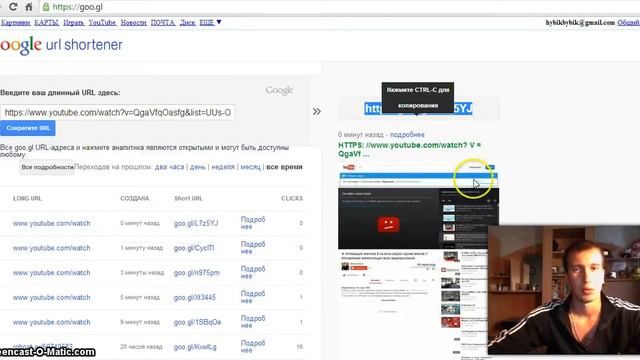This screenshot has height=360, width=640.
Task: Click the double chevron arrow icon
Action: 317,111
